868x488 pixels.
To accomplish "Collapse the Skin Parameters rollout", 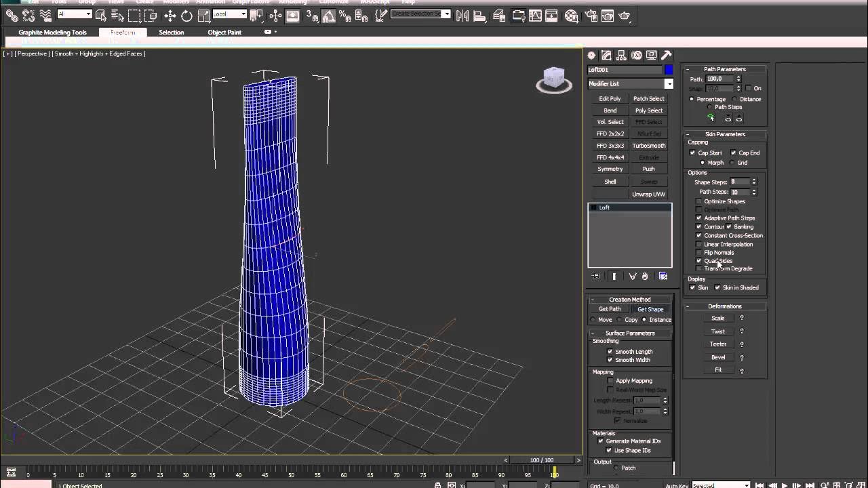I will [x=725, y=134].
